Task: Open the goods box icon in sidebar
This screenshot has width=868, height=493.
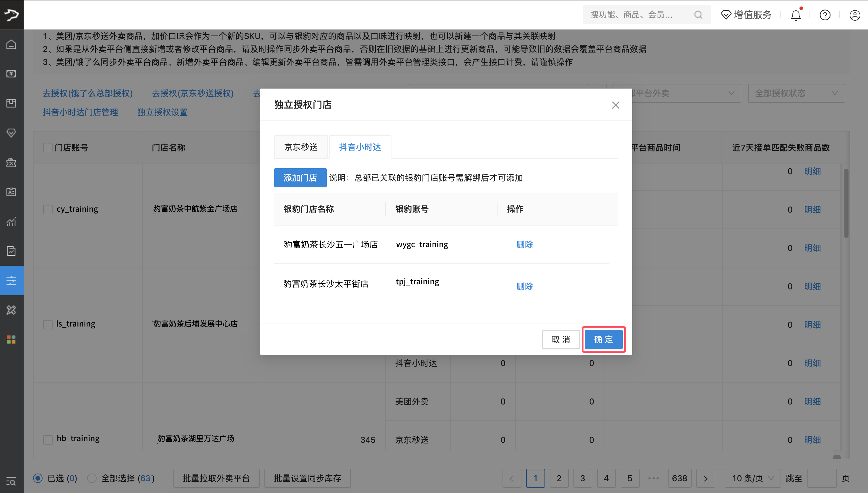Action: click(12, 103)
